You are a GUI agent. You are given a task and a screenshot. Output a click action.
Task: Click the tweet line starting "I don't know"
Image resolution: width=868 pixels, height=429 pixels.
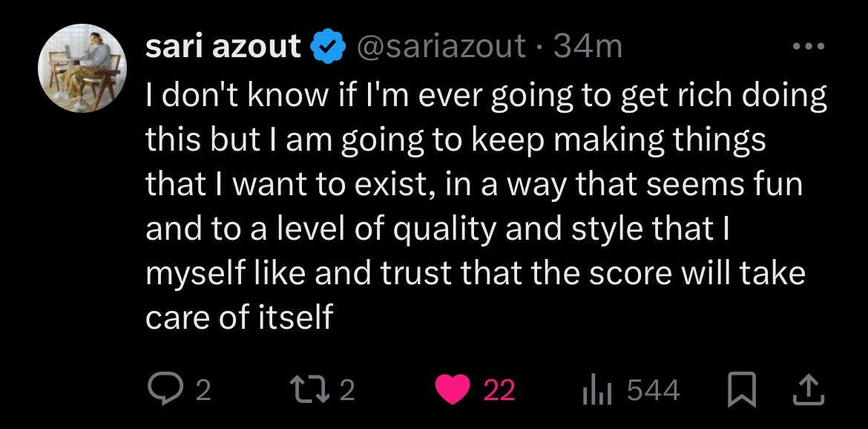[486, 96]
